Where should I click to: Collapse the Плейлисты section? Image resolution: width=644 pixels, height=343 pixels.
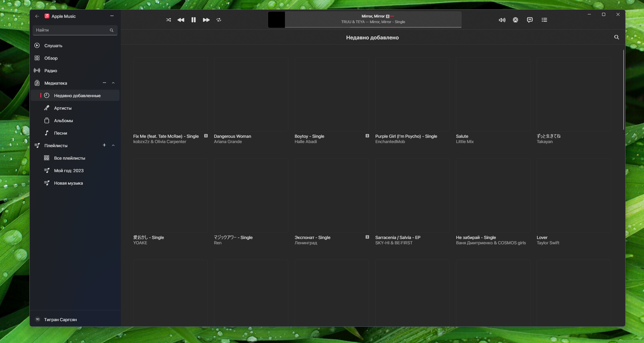[113, 146]
